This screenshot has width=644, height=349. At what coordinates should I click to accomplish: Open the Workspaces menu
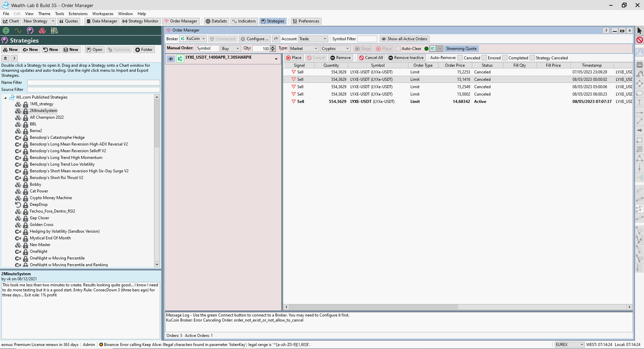click(x=103, y=14)
